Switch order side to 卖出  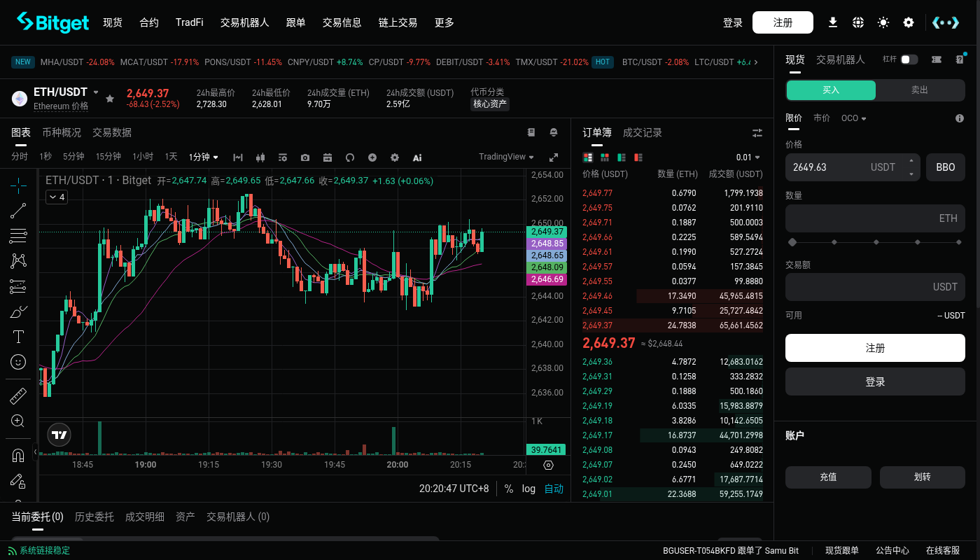(x=920, y=90)
